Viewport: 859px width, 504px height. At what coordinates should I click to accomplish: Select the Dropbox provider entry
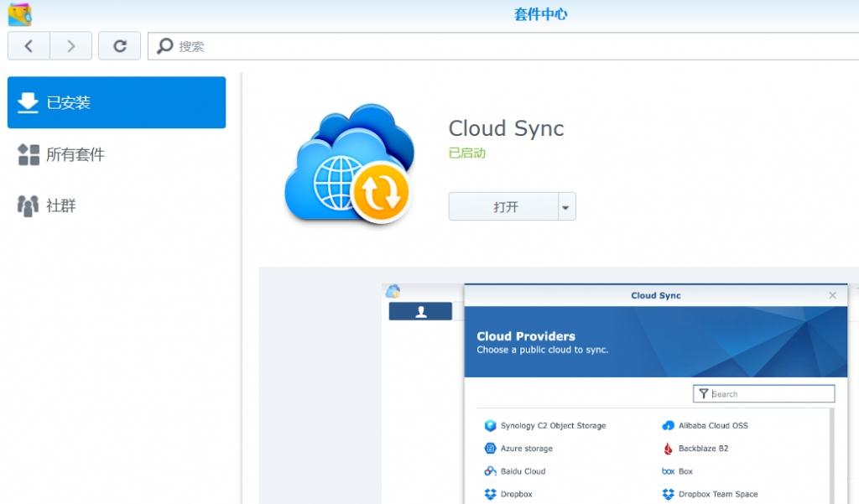tap(508, 494)
